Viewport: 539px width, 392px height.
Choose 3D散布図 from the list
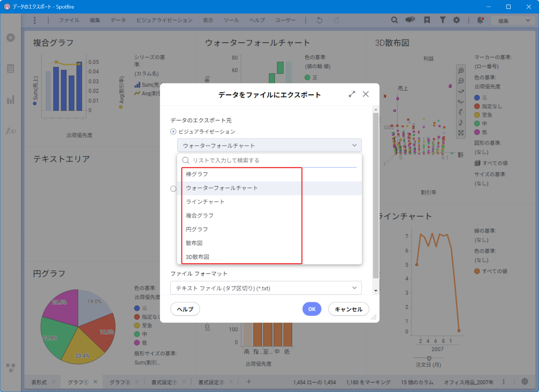(x=269, y=257)
